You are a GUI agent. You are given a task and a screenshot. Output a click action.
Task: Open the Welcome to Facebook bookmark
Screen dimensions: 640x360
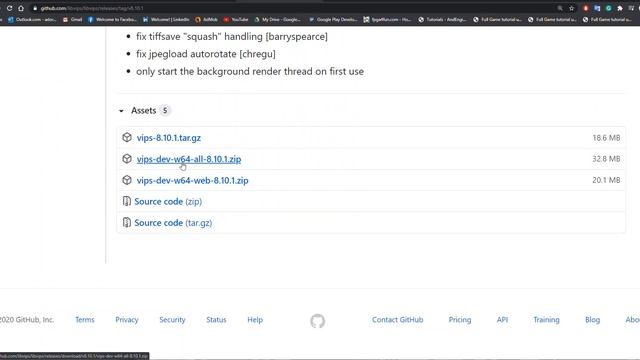(112, 19)
